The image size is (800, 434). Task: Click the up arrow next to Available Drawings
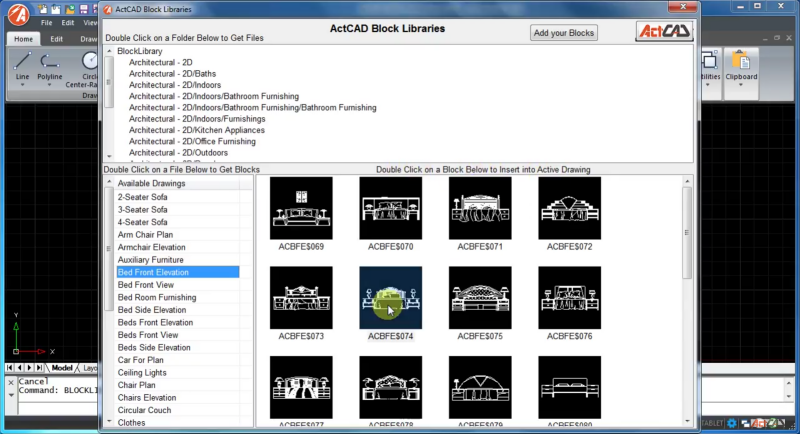[x=109, y=183]
